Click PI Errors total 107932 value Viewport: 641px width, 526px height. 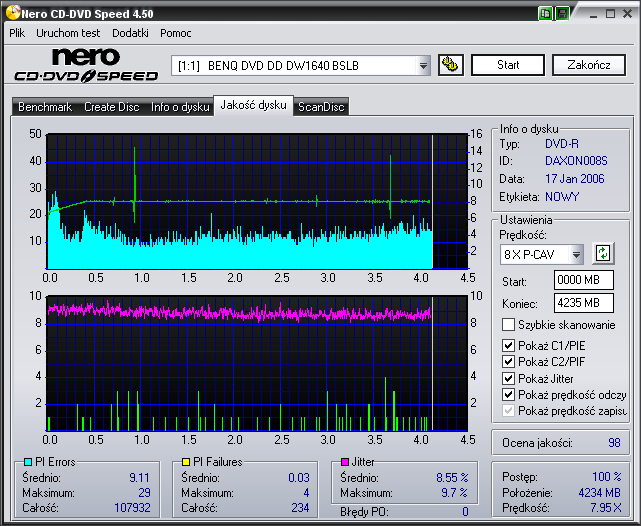coord(132,508)
